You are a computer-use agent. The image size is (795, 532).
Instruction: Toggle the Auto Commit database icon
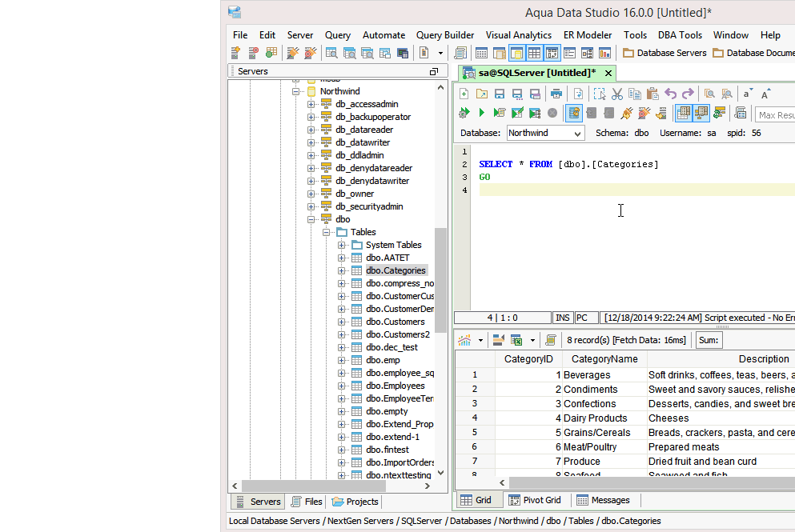coord(573,113)
